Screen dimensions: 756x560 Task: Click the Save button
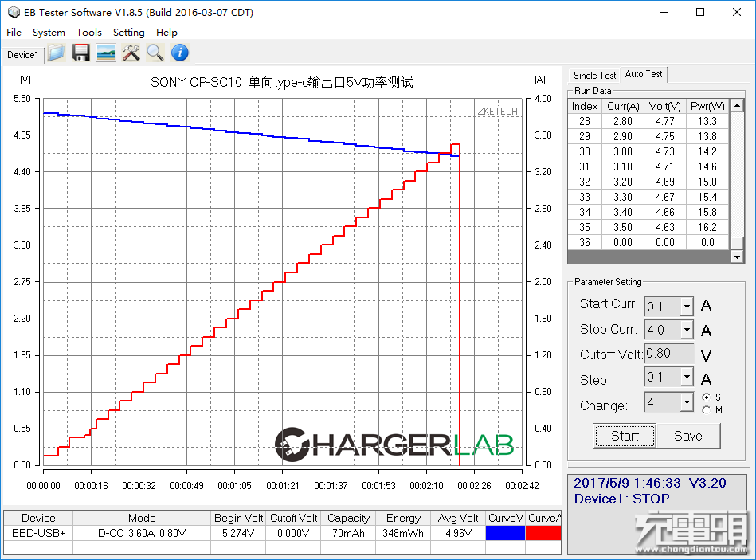point(688,437)
